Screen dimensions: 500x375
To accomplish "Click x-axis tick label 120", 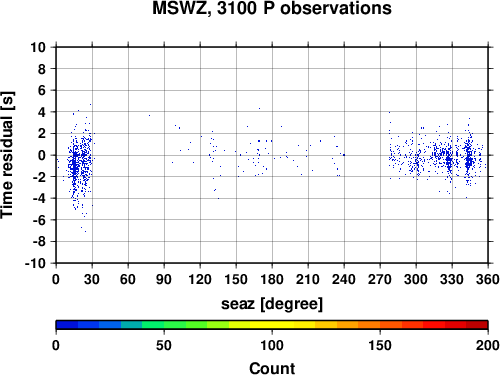I will coord(200,279).
